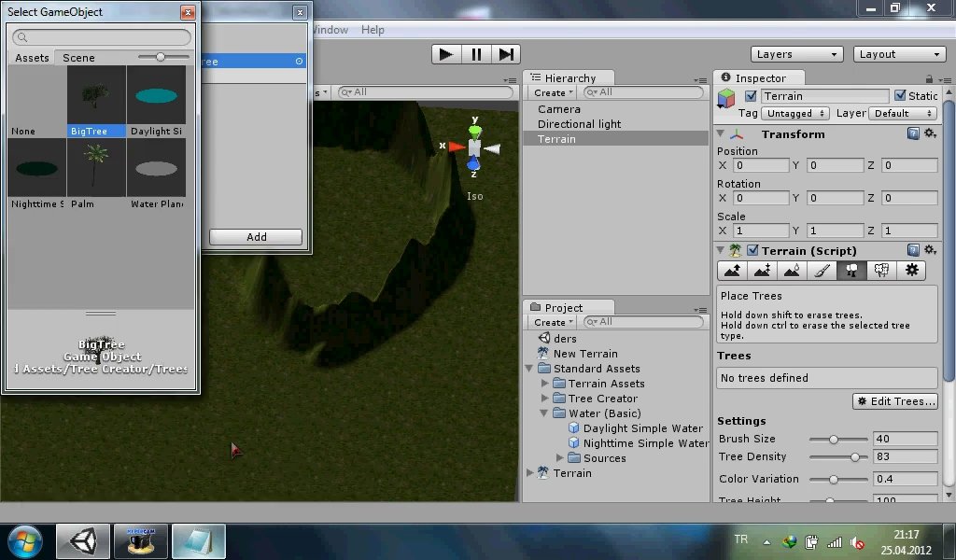The width and height of the screenshot is (956, 560).
Task: Open Project Create dropdown
Action: (553, 322)
